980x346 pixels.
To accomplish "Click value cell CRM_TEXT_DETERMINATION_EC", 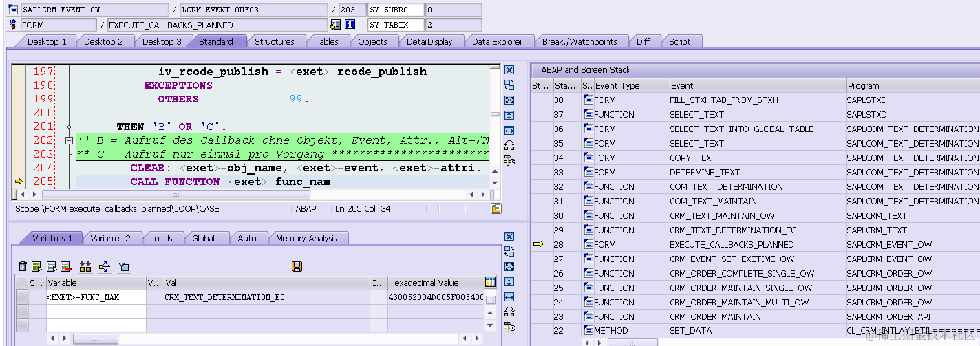I will click(266, 297).
